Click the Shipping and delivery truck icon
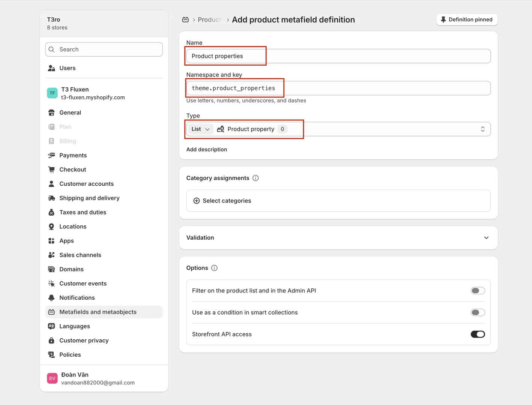Viewport: 532px width, 405px height. (x=51, y=198)
